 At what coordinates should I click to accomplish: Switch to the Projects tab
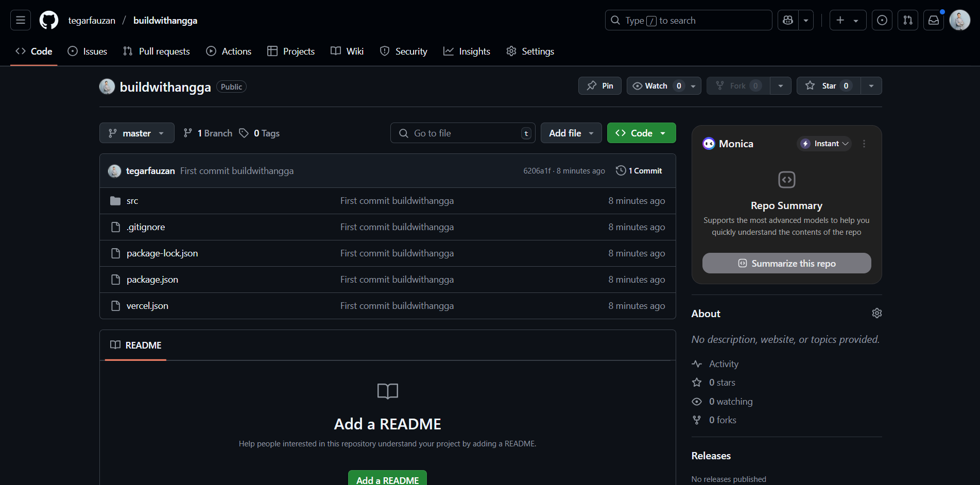291,51
